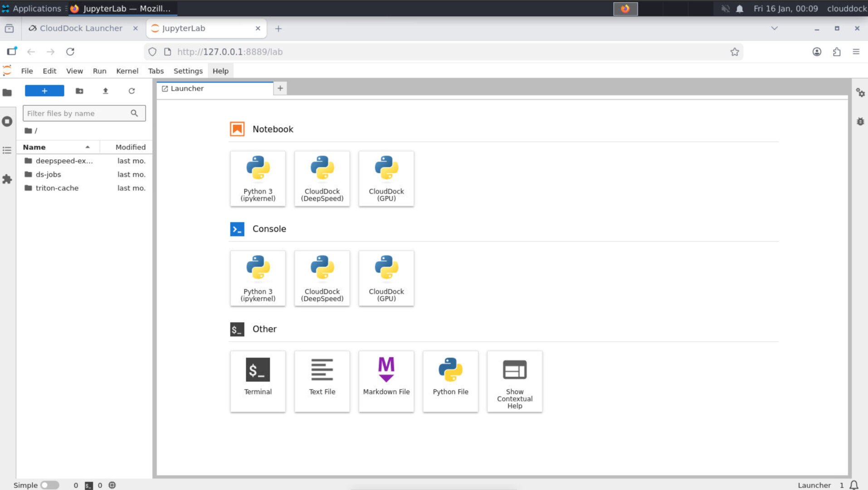Screen dimensions: 868x490
Task: Open the Kernel menu
Action: [x=127, y=71]
